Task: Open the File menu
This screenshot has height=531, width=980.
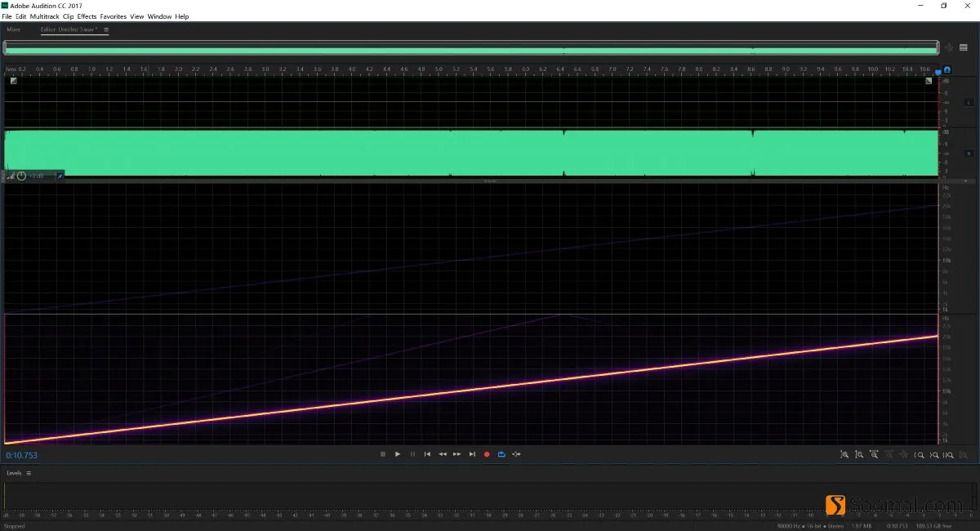Action: pyautogui.click(x=7, y=16)
